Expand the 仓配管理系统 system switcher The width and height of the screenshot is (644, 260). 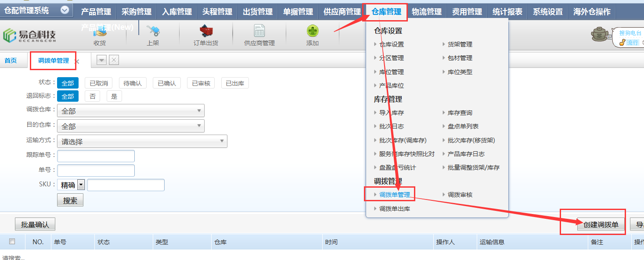click(x=65, y=10)
